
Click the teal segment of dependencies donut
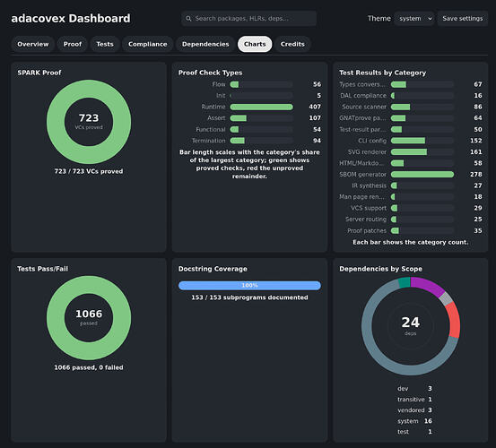pos(405,282)
